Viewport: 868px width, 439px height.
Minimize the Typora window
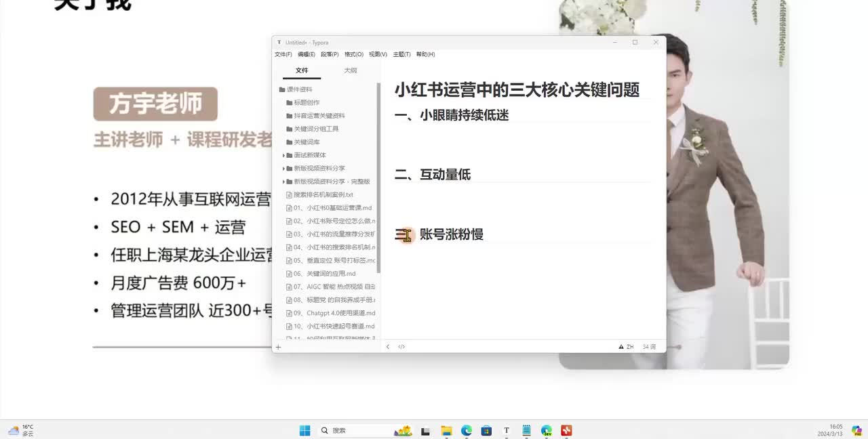pos(614,42)
